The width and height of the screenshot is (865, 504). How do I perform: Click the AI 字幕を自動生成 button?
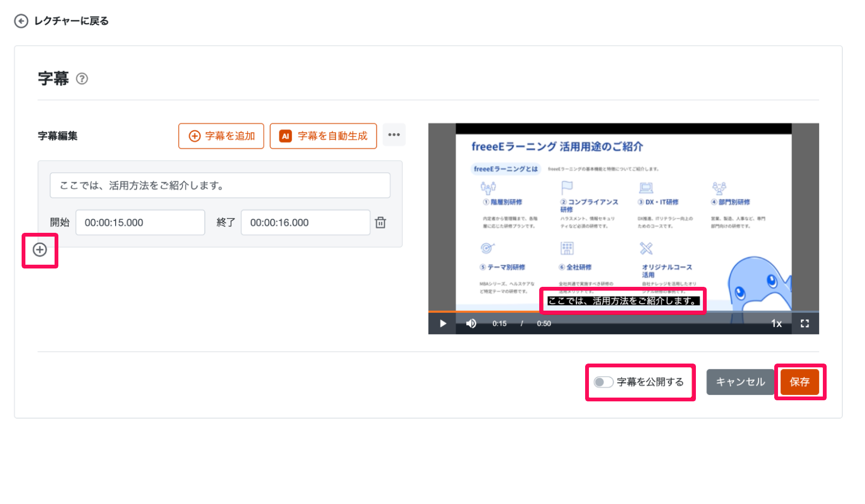[323, 136]
